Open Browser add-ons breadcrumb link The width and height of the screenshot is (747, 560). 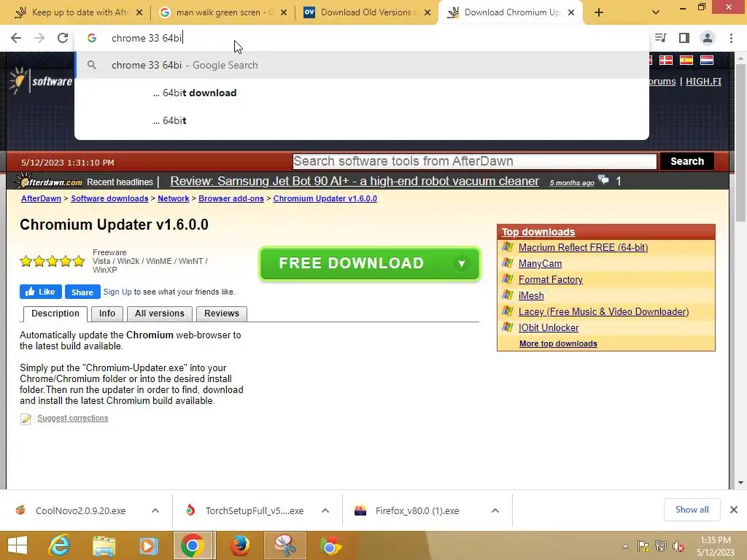tap(231, 198)
